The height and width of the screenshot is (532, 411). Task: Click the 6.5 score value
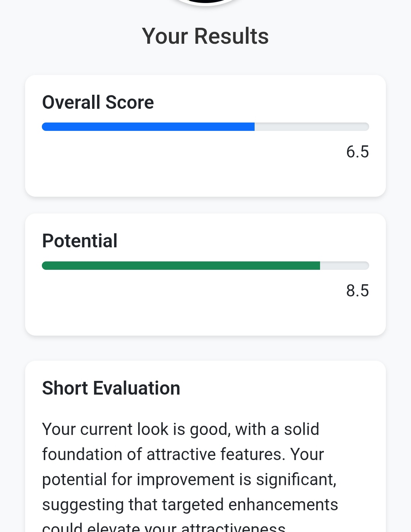pyautogui.click(x=357, y=152)
